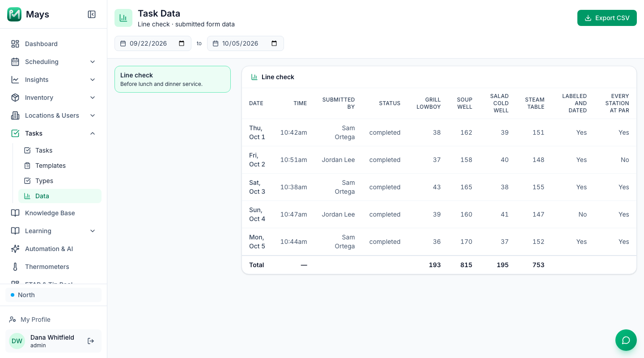Collapse the Tasks section chevron

point(93,133)
